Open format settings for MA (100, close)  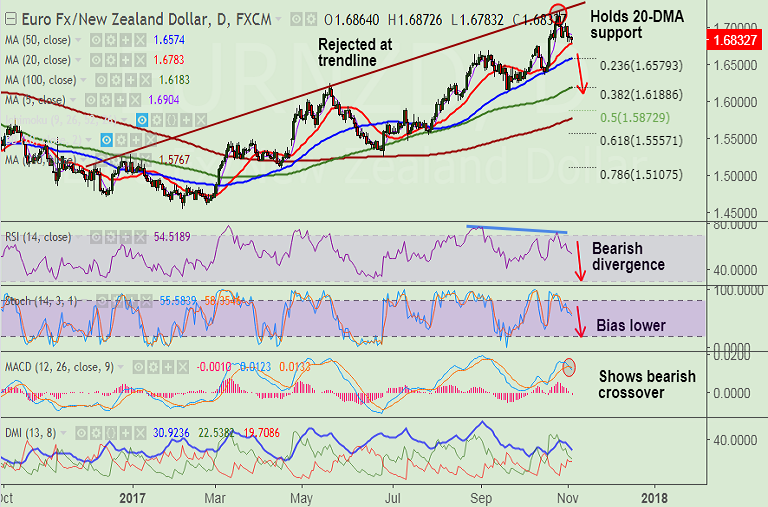click(x=116, y=80)
